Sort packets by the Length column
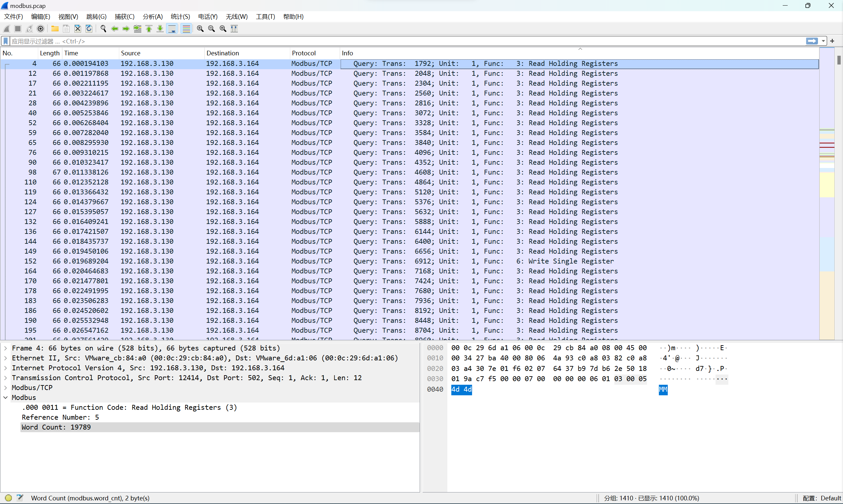This screenshot has height=504, width=843. pyautogui.click(x=50, y=53)
